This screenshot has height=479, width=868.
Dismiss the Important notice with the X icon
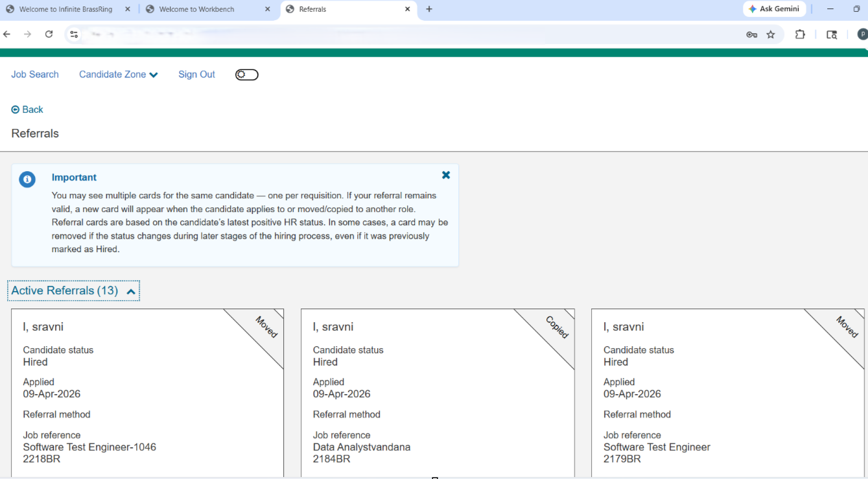(446, 175)
